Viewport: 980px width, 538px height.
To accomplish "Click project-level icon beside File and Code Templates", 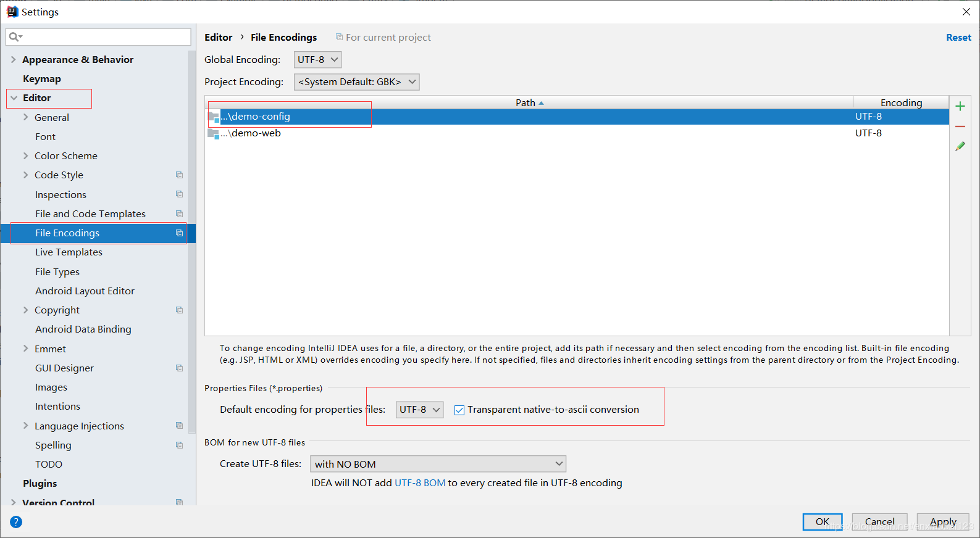I will click(179, 214).
